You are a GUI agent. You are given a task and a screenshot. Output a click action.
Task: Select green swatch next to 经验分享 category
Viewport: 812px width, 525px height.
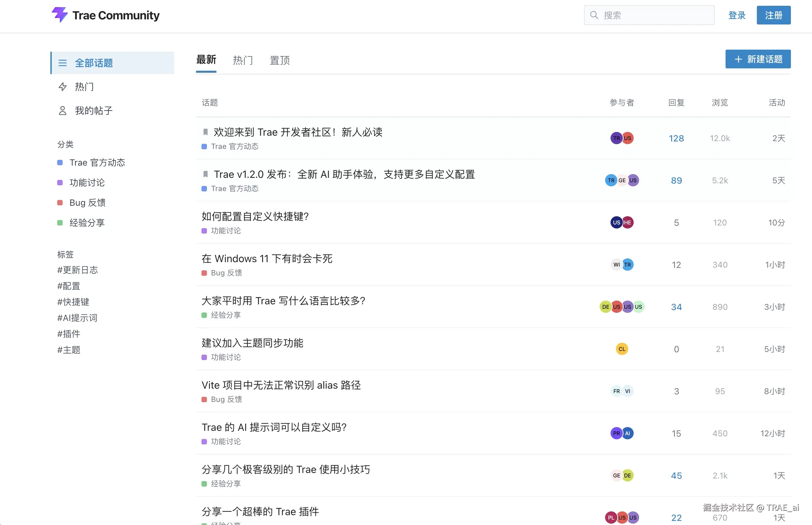click(x=60, y=223)
